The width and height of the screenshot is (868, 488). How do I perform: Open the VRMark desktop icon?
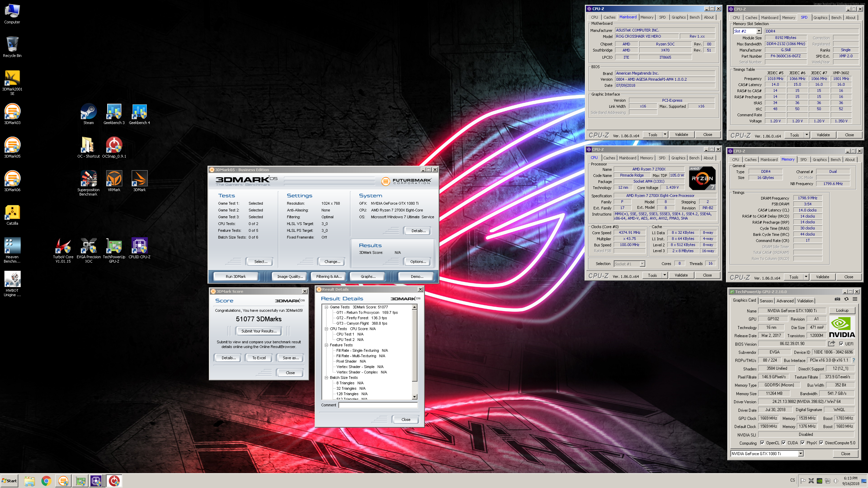point(114,181)
